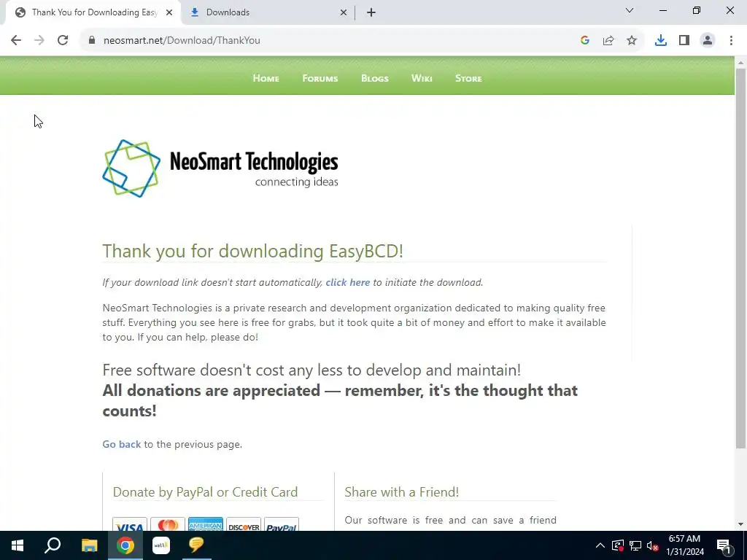Click the American Express icon
This screenshot has height=560, width=747.
coord(205,525)
